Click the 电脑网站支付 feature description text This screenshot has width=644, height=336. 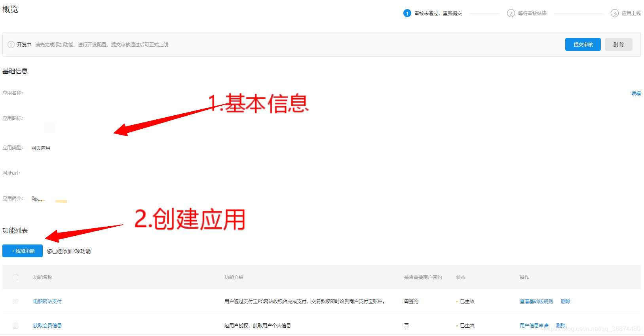[305, 302]
